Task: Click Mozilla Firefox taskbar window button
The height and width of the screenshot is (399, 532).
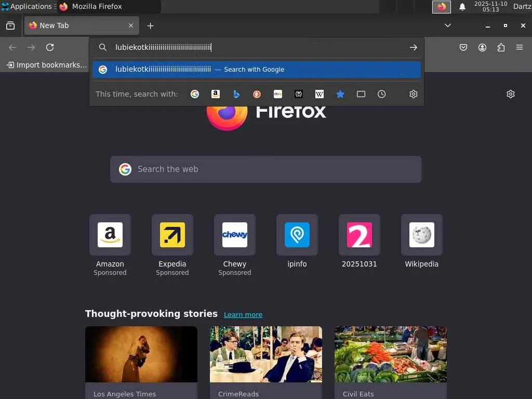Action: [109, 6]
